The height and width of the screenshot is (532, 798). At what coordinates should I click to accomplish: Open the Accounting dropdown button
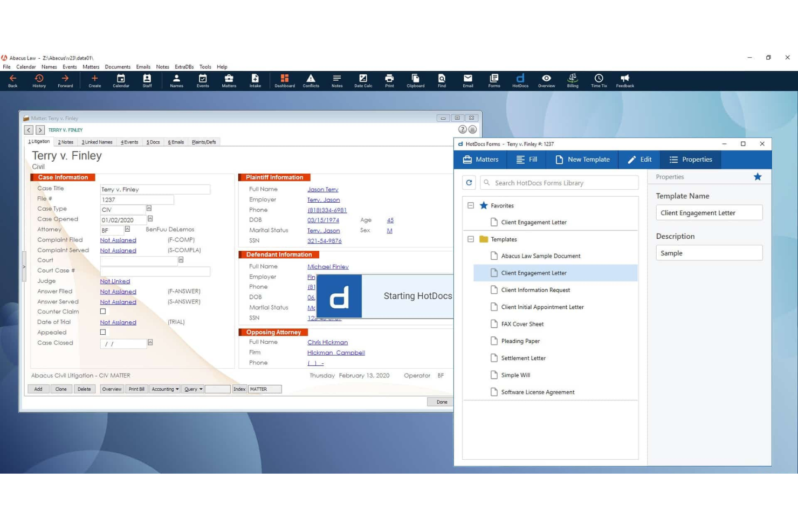pyautogui.click(x=164, y=389)
